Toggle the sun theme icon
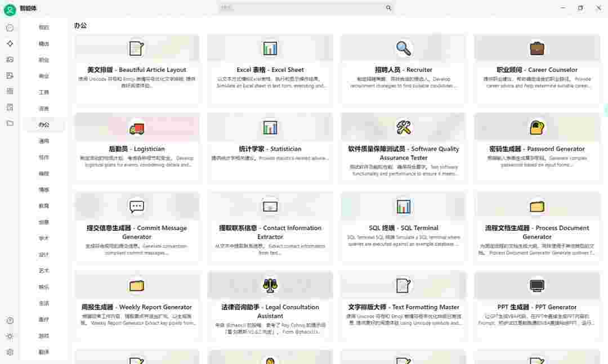 [x=10, y=336]
